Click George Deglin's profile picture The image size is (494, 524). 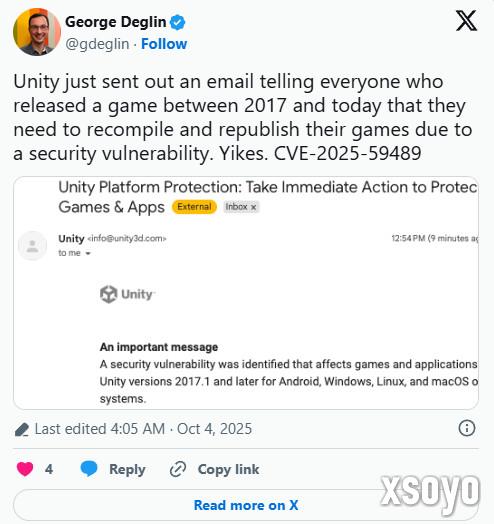37,32
